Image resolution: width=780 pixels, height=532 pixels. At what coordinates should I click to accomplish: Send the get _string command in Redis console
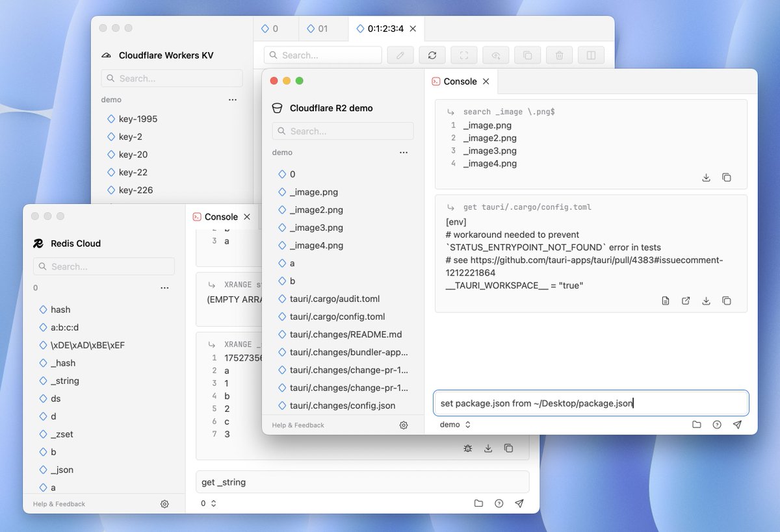(x=519, y=503)
